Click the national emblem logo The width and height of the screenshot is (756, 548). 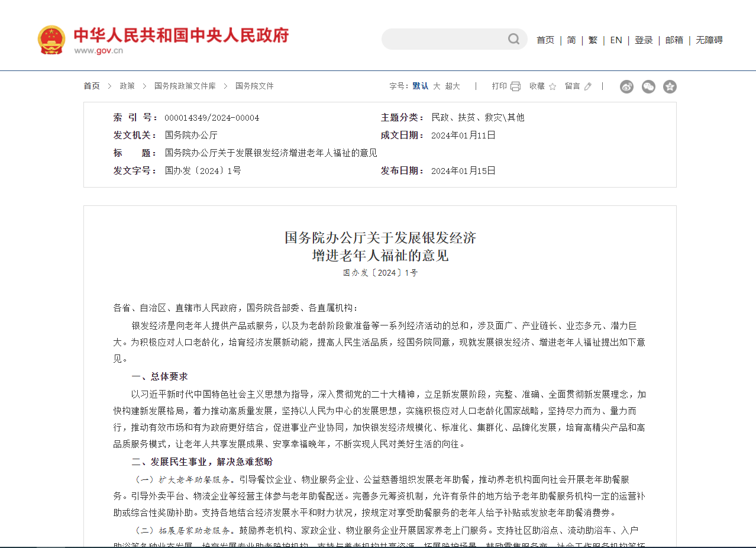click(51, 40)
